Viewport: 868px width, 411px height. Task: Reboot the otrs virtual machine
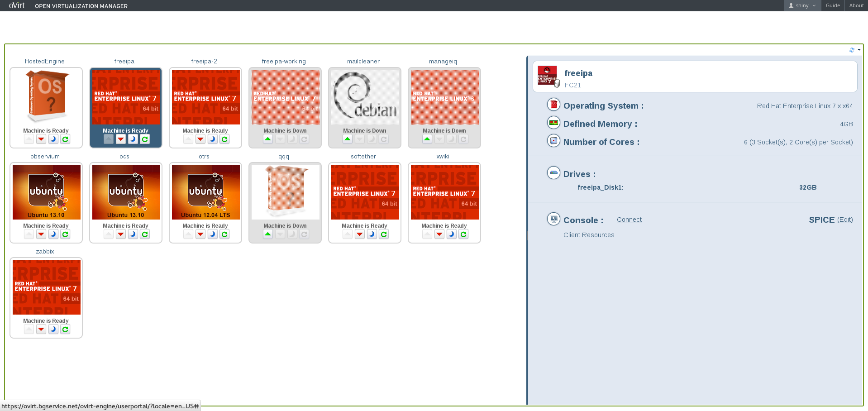(x=224, y=234)
